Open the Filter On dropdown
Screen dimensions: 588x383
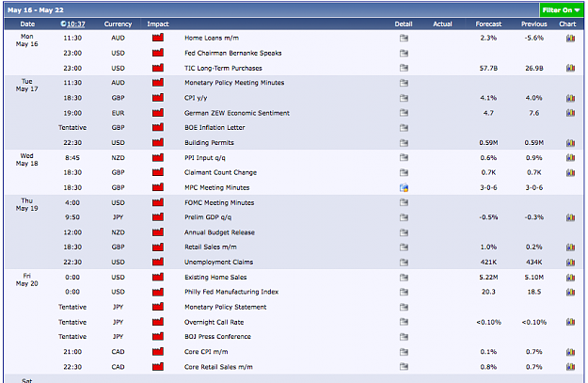coord(561,10)
